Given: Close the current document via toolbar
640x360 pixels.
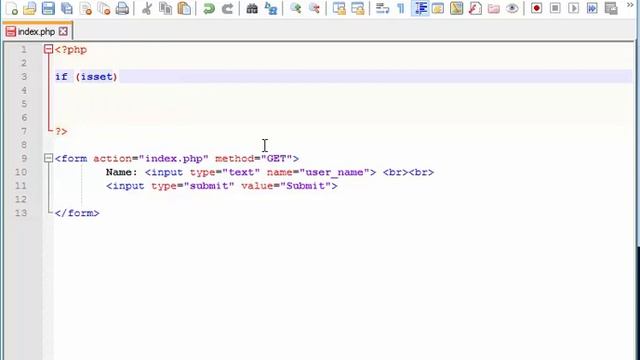Looking at the screenshot, I should (x=85, y=8).
